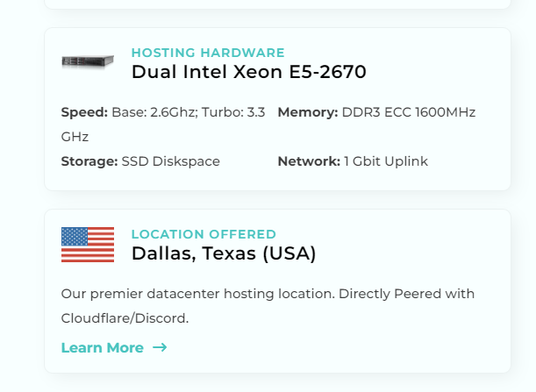Click the Cloudflare/Discord text
The image size is (536, 392).
pyautogui.click(x=125, y=318)
